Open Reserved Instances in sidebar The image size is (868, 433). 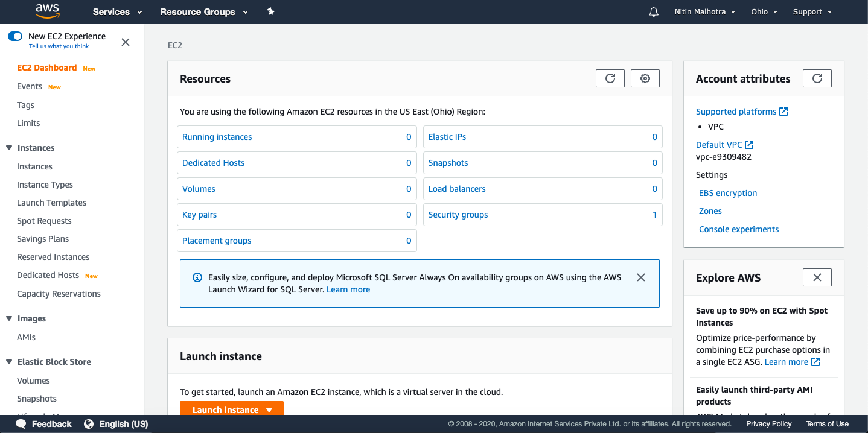tap(53, 257)
